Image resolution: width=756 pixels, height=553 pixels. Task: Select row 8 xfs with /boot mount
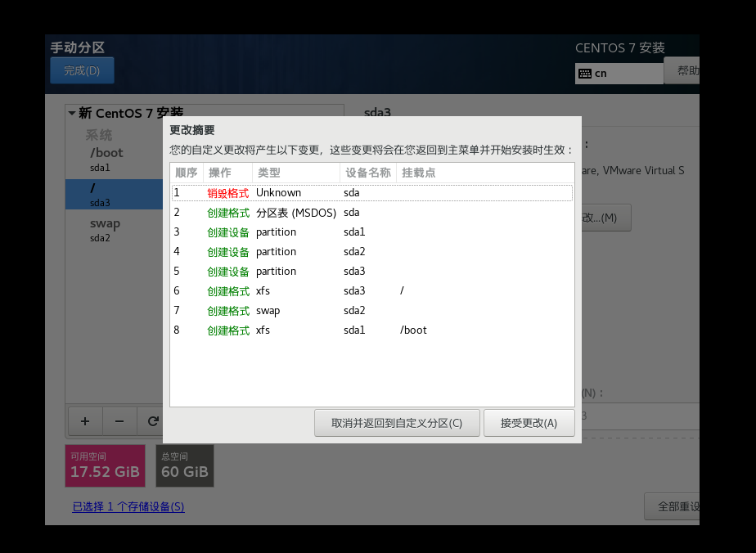[x=372, y=330]
